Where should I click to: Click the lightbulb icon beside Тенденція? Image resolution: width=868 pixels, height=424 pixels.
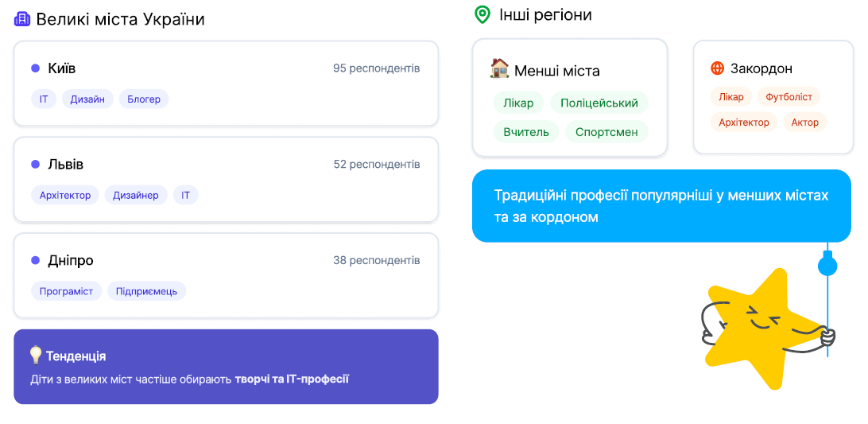pos(36,355)
